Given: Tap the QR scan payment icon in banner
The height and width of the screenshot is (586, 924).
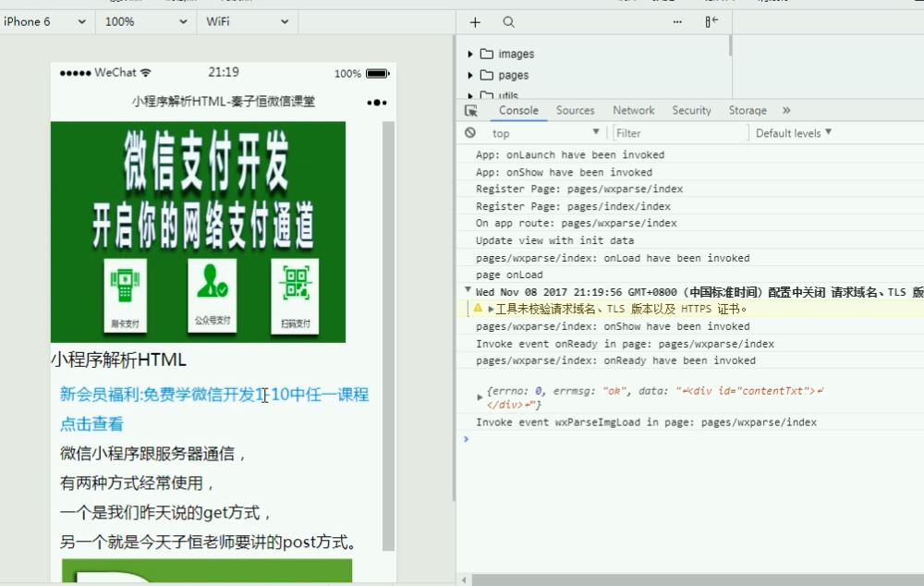Looking at the screenshot, I should [296, 296].
